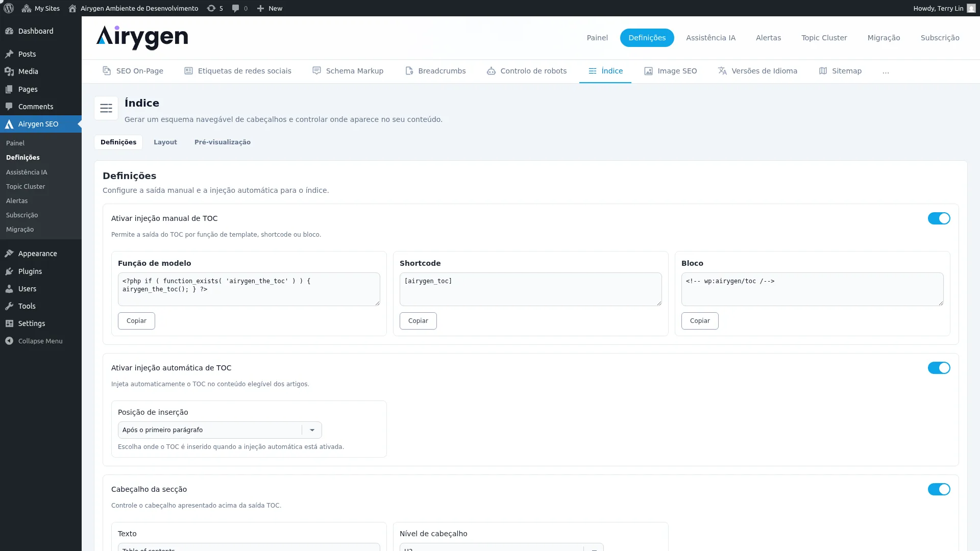Open Assistência IA in top navigation
Image resolution: width=980 pixels, height=551 pixels.
point(710,38)
